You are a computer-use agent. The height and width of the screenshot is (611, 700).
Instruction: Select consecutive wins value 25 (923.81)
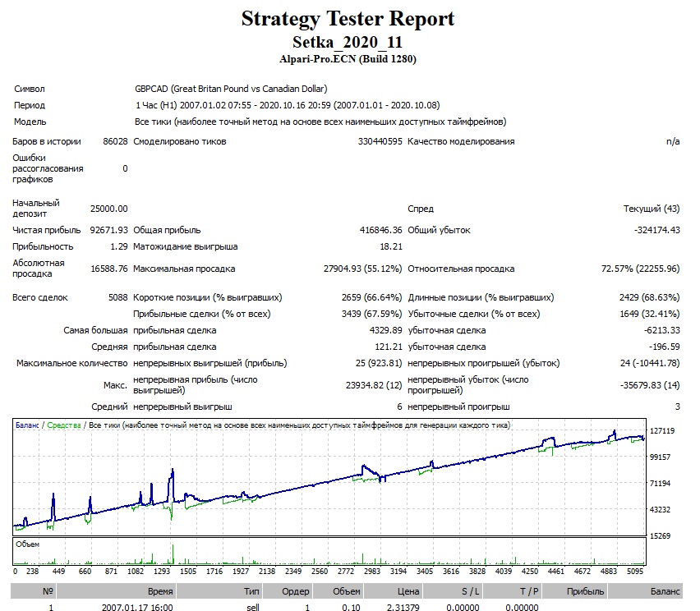coord(379,363)
